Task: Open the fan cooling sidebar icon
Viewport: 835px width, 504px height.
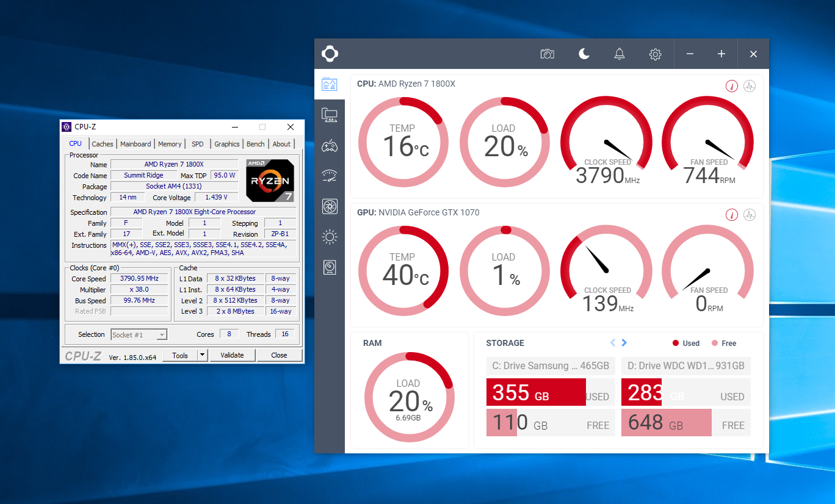Action: 330,206
